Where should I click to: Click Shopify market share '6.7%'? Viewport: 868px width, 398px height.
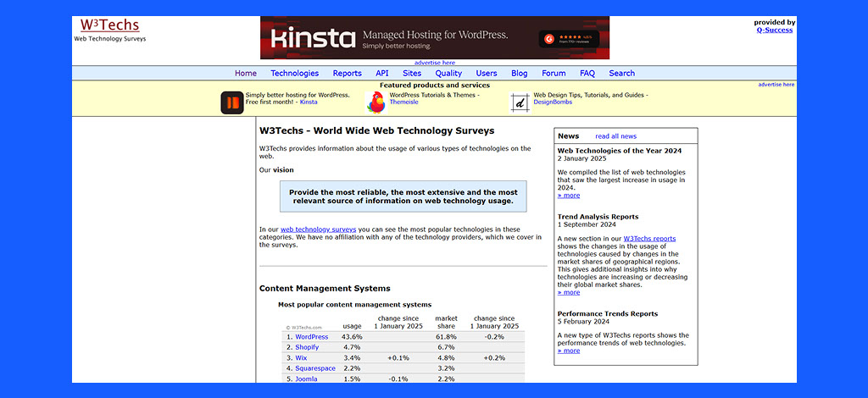[x=446, y=347]
